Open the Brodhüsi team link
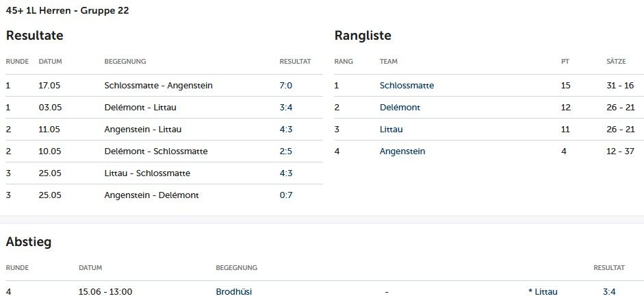The height and width of the screenshot is (305, 644). point(233,292)
